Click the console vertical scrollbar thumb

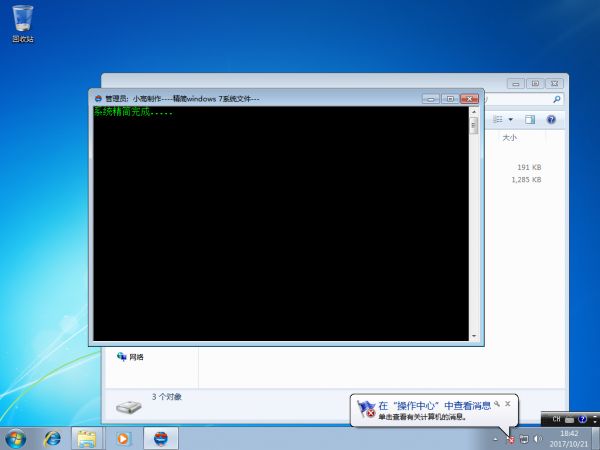pos(474,125)
